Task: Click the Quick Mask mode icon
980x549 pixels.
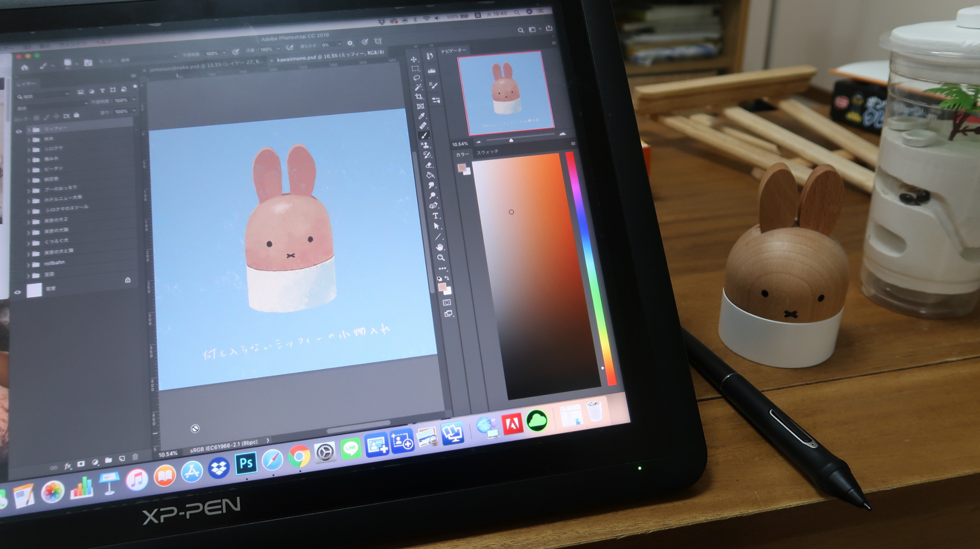Action: (x=447, y=303)
